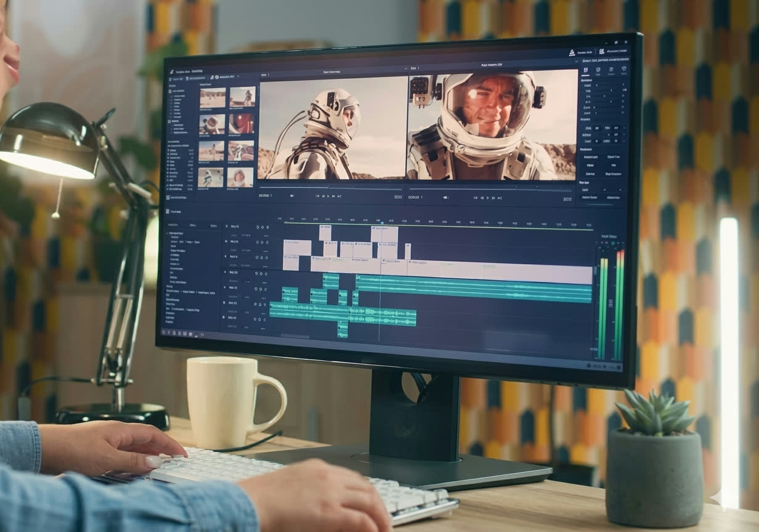Toggle the first round control on the first audio track
Viewport: 759px width, 532px height.
[256, 273]
